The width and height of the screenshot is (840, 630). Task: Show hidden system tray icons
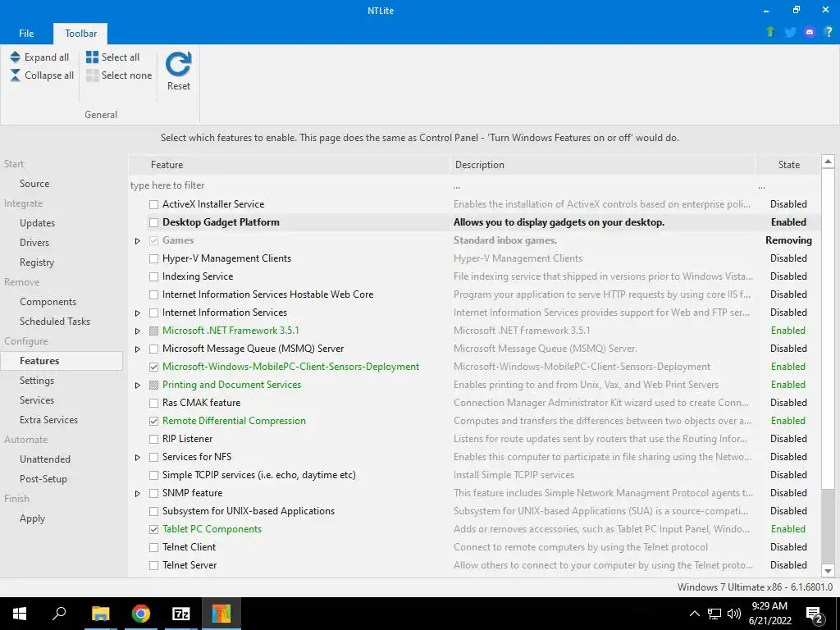point(694,614)
